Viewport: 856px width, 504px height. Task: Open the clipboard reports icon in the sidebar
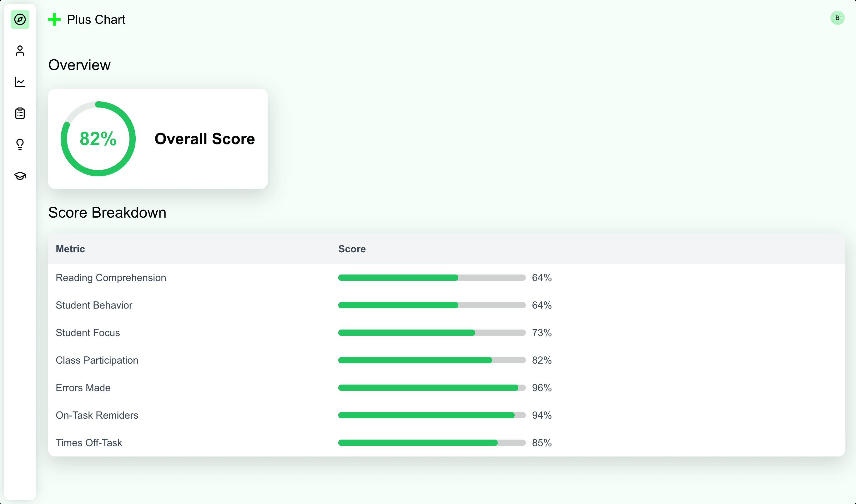tap(20, 113)
